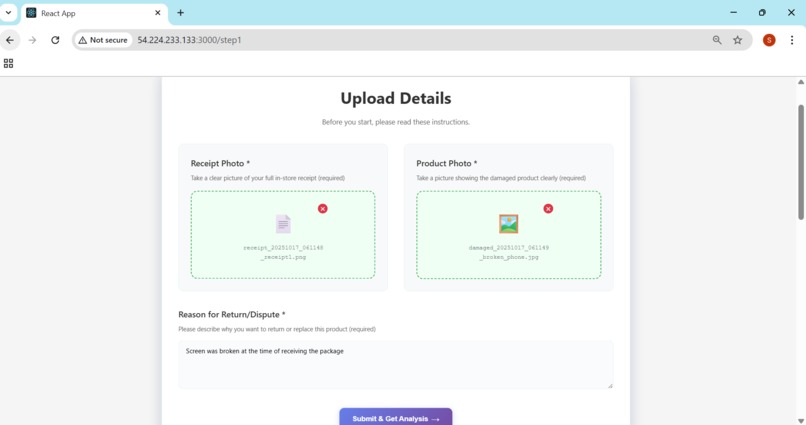Image resolution: width=806 pixels, height=425 pixels.
Task: Open the Chrome three-dot menu
Action: (792, 40)
